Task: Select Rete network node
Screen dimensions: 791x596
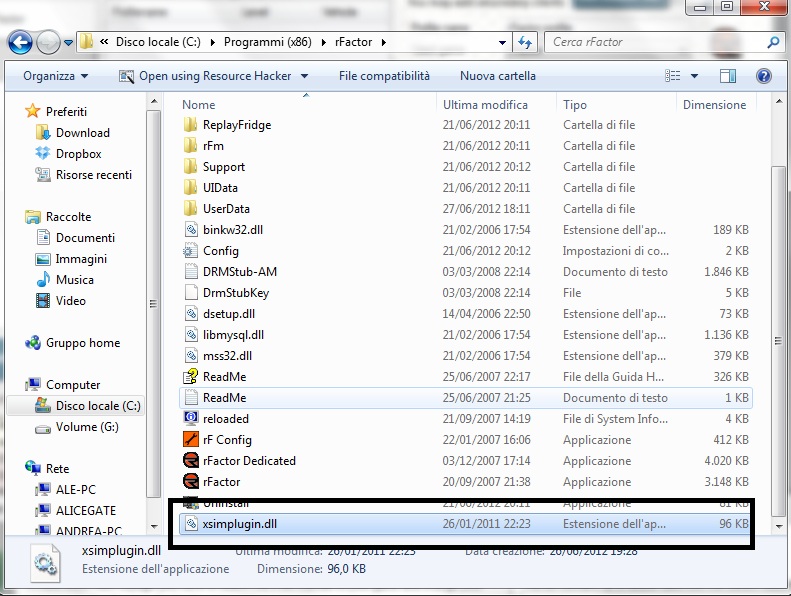Action: pyautogui.click(x=57, y=469)
